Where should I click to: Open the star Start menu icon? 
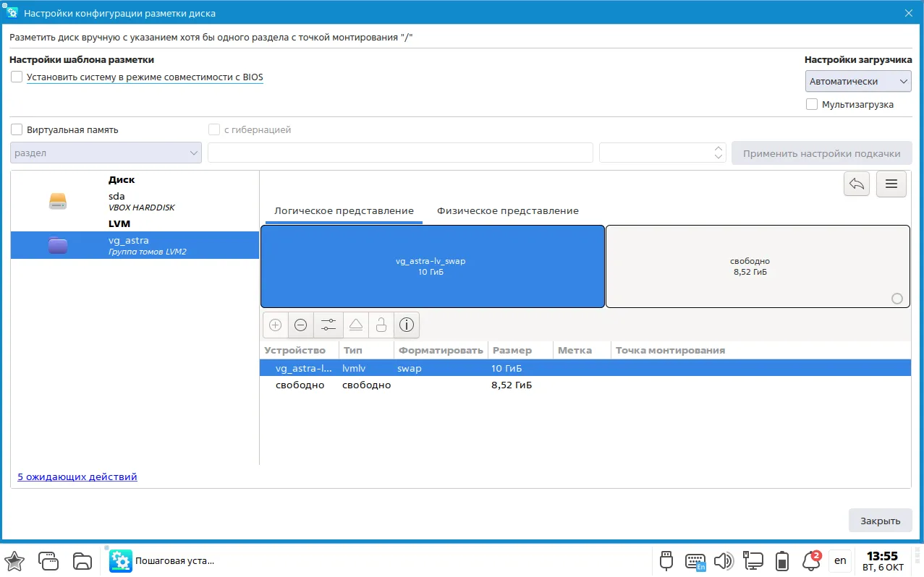[14, 560]
